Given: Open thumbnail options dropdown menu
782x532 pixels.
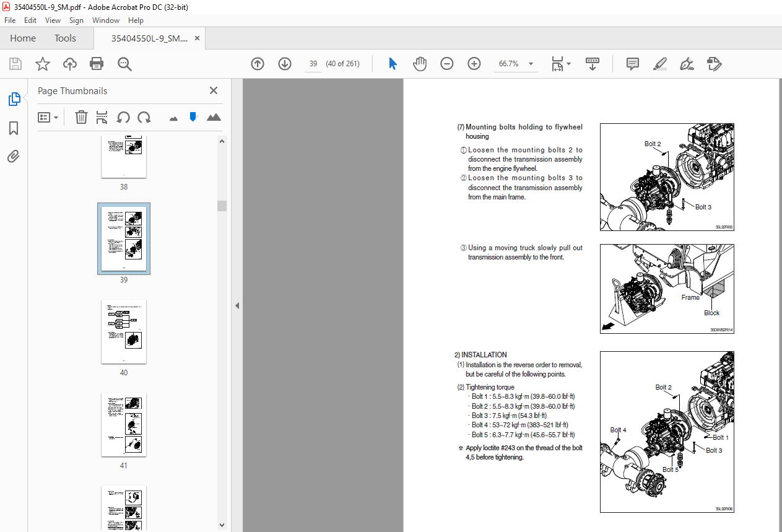Looking at the screenshot, I should pos(48,117).
